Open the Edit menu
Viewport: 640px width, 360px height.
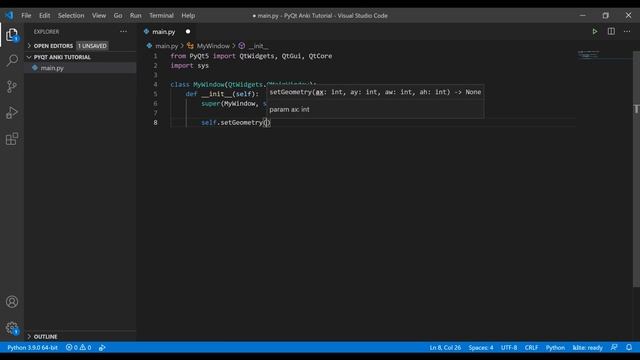[44, 16]
